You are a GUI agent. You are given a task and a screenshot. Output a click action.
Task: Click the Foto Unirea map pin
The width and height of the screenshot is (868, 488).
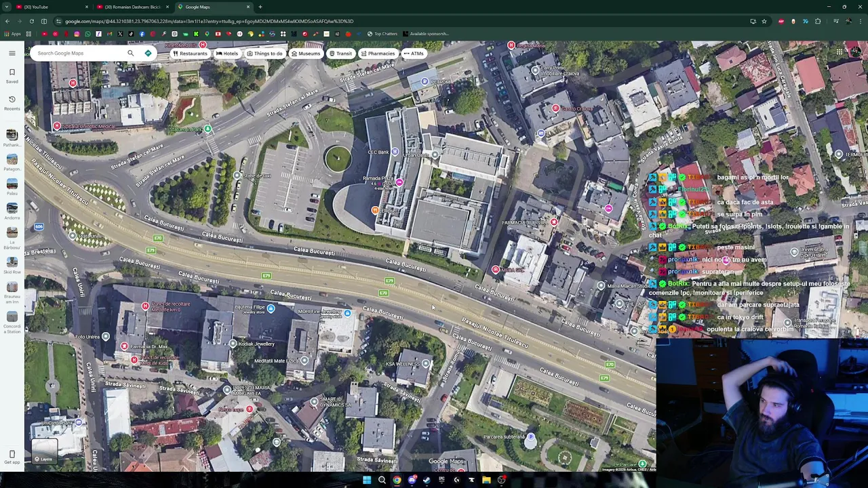105,336
